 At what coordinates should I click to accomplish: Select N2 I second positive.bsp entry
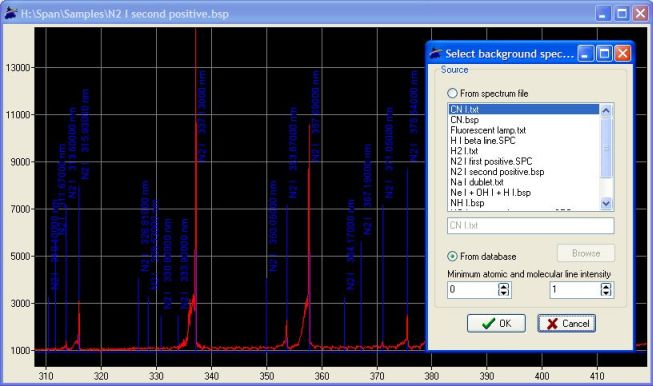pyautogui.click(x=524, y=172)
